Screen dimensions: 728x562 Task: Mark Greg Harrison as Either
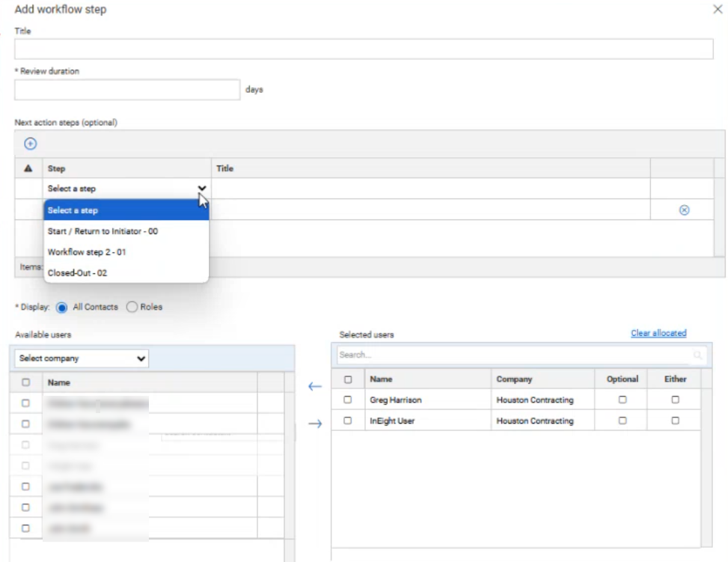[x=675, y=400]
